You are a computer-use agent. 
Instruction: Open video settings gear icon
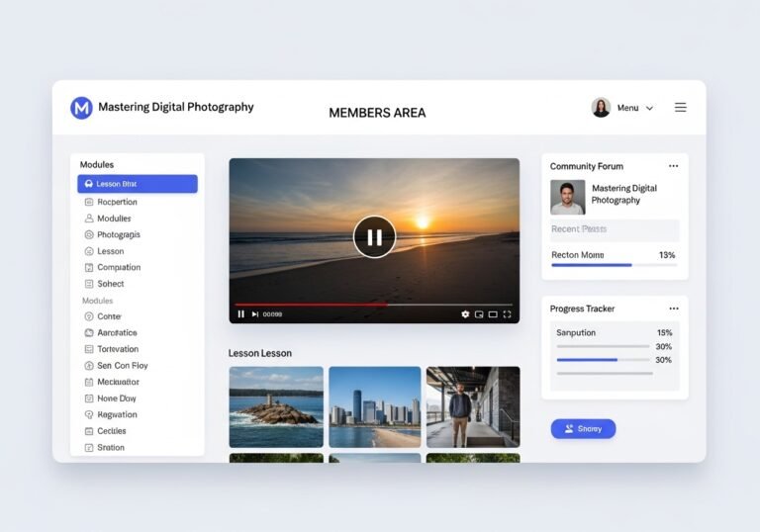point(465,314)
